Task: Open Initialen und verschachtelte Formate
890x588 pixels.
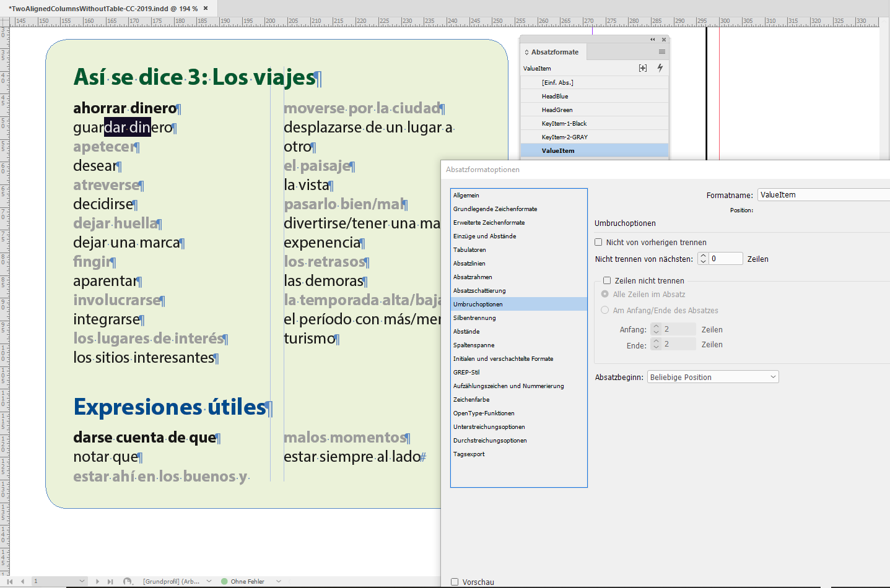Action: [x=519, y=358]
